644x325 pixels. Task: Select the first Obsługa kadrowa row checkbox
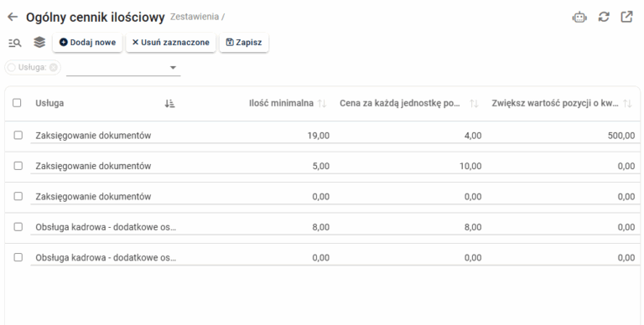click(18, 226)
